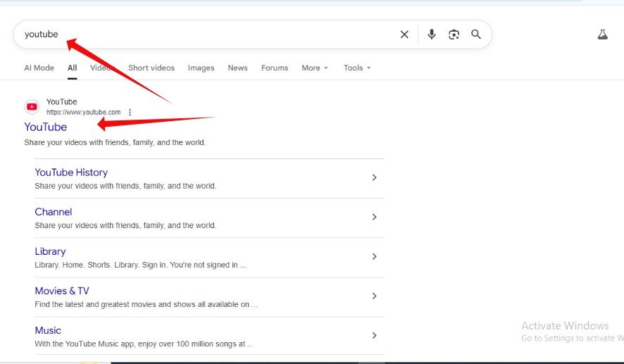Screen dimensions: 624x364
Task: Open the YouTube History sitelink
Action: pyautogui.click(x=71, y=172)
